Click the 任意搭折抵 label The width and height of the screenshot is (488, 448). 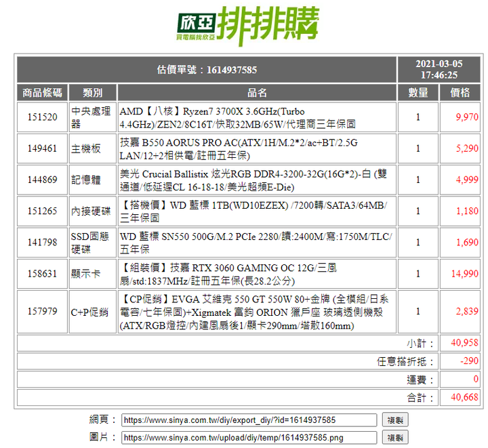[x=405, y=361]
